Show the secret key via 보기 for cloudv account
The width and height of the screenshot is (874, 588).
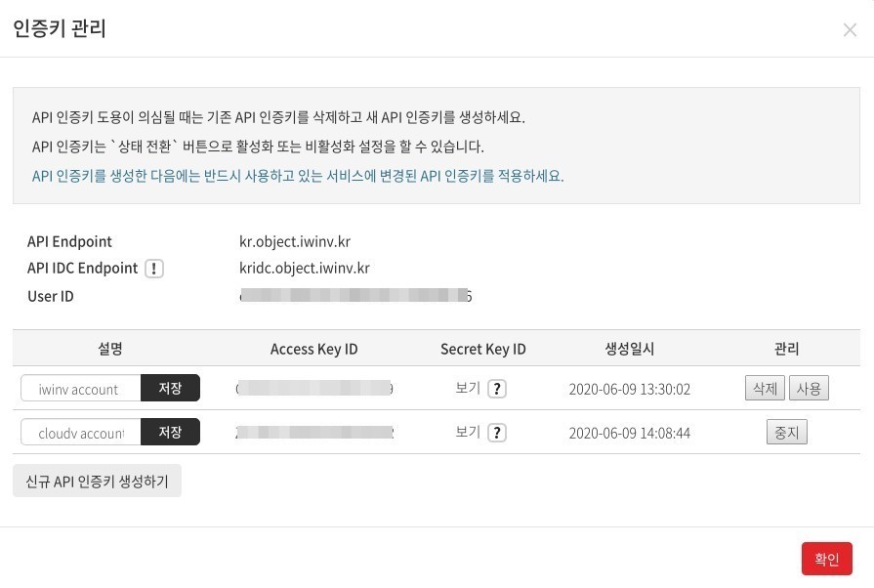468,432
